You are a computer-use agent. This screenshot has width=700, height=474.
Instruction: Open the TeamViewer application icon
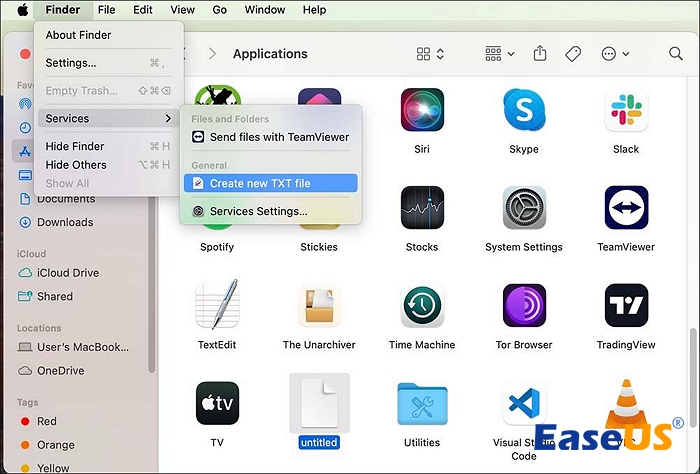tap(626, 208)
